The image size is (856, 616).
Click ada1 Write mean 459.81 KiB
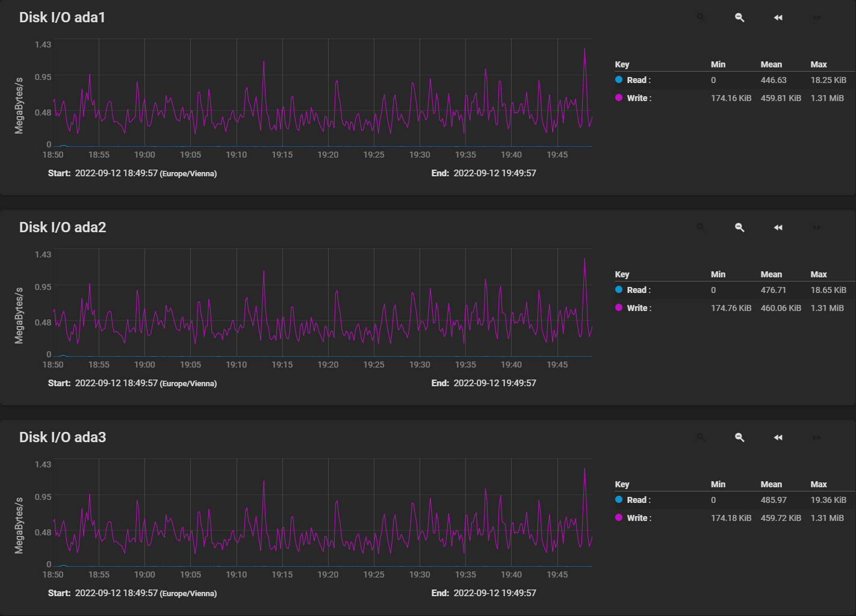[x=781, y=98]
